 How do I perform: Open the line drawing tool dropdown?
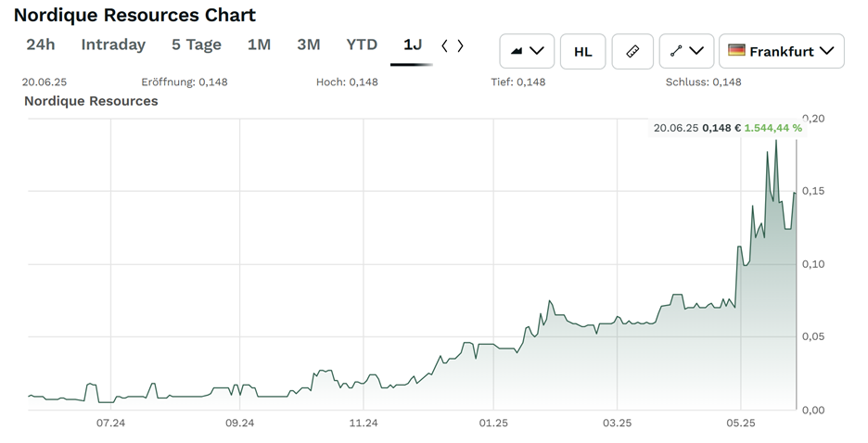687,51
